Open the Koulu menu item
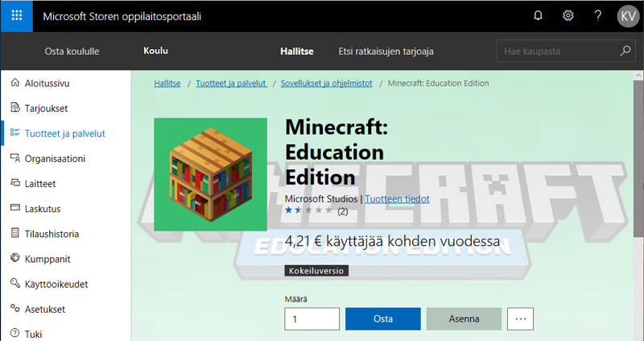This screenshot has height=341, width=644. (155, 51)
